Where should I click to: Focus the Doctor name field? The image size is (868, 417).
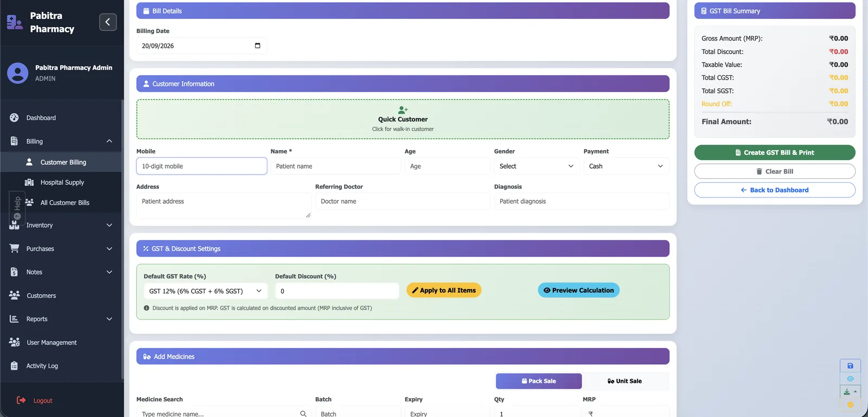(403, 201)
